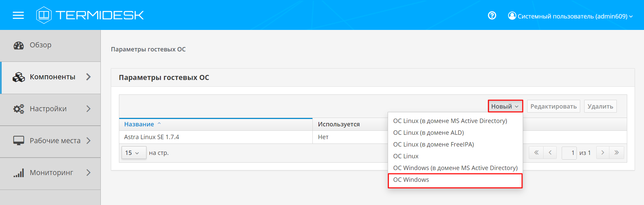The width and height of the screenshot is (644, 205).
Task: Click the Настройки gears icon
Action: 18,109
